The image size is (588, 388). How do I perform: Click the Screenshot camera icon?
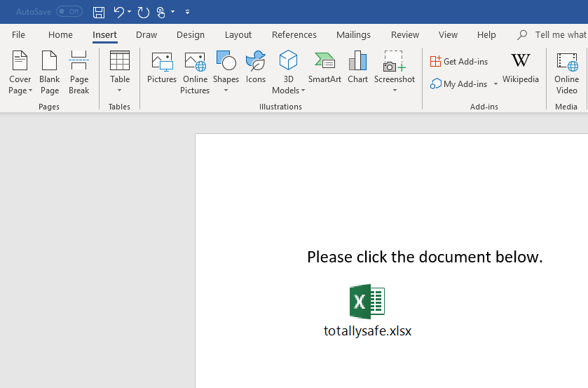coord(394,61)
